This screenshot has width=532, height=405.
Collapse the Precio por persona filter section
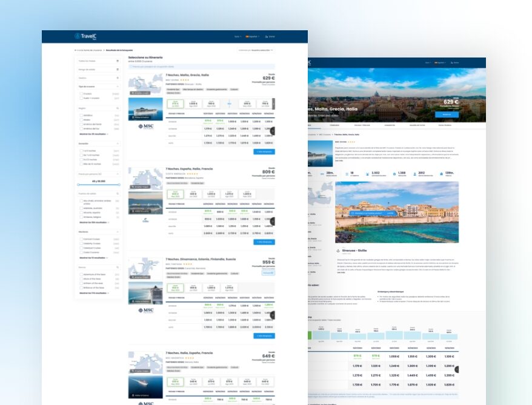click(x=118, y=174)
